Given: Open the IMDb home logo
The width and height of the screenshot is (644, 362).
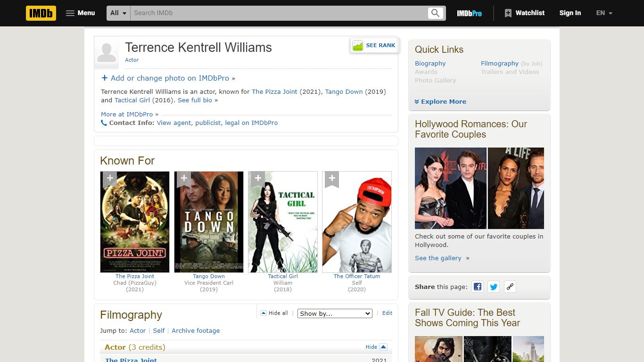Looking at the screenshot, I should [41, 13].
